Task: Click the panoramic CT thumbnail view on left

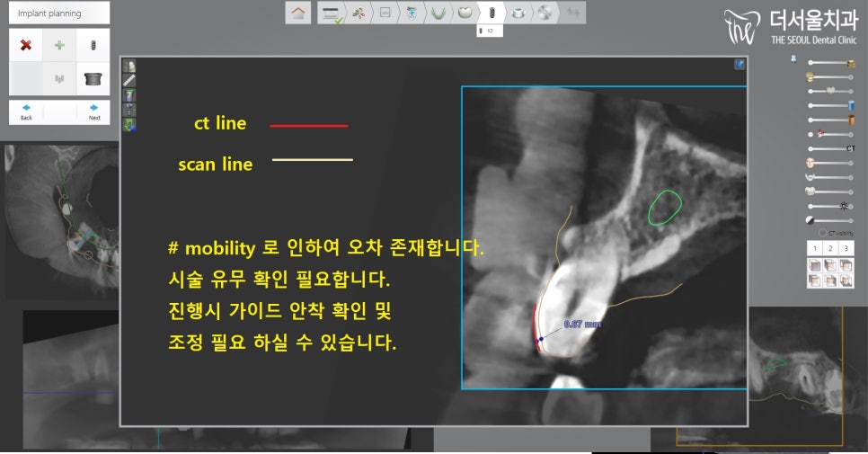Action: click(x=58, y=220)
